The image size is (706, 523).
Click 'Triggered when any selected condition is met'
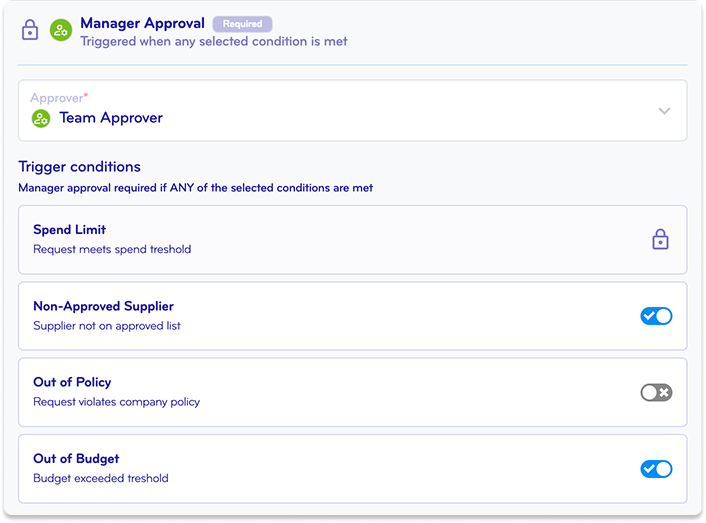coord(214,41)
